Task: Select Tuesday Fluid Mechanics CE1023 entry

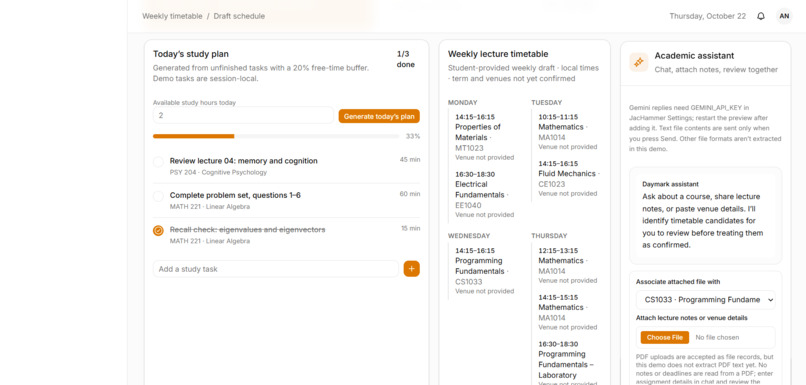Action: pos(567,178)
